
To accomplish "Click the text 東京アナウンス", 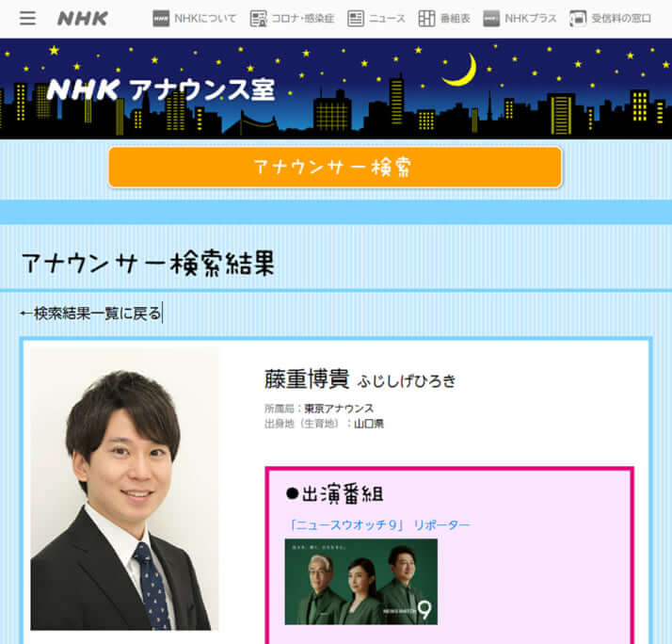I will [339, 409].
